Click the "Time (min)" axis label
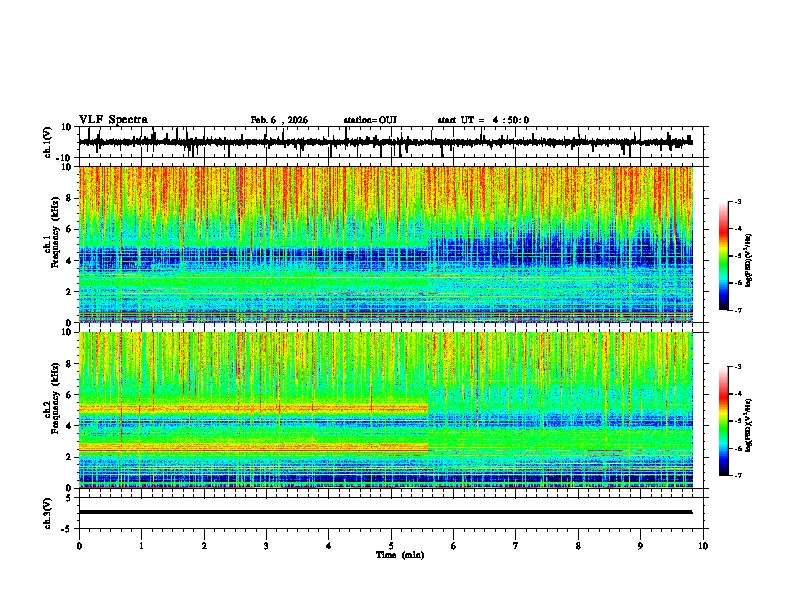This screenshot has width=792, height=612. [400, 555]
